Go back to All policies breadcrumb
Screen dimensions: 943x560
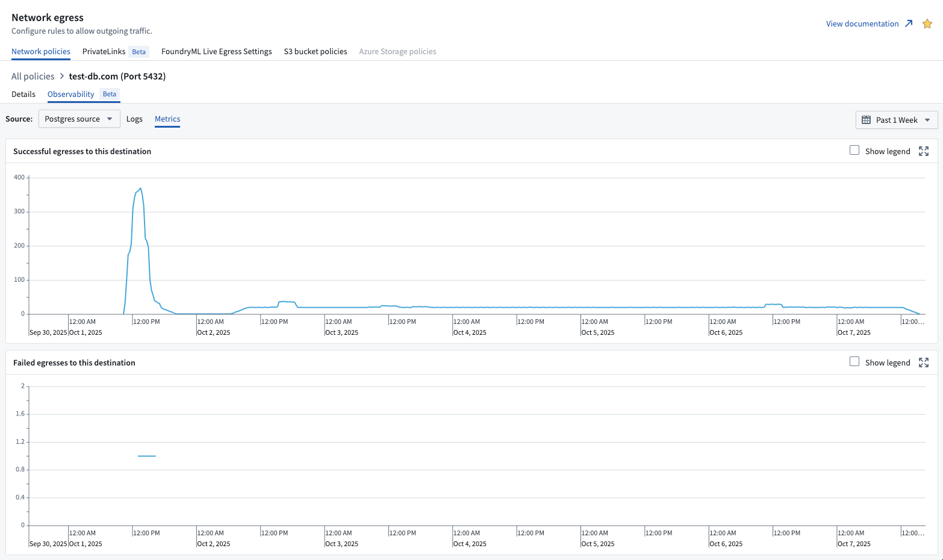click(33, 76)
